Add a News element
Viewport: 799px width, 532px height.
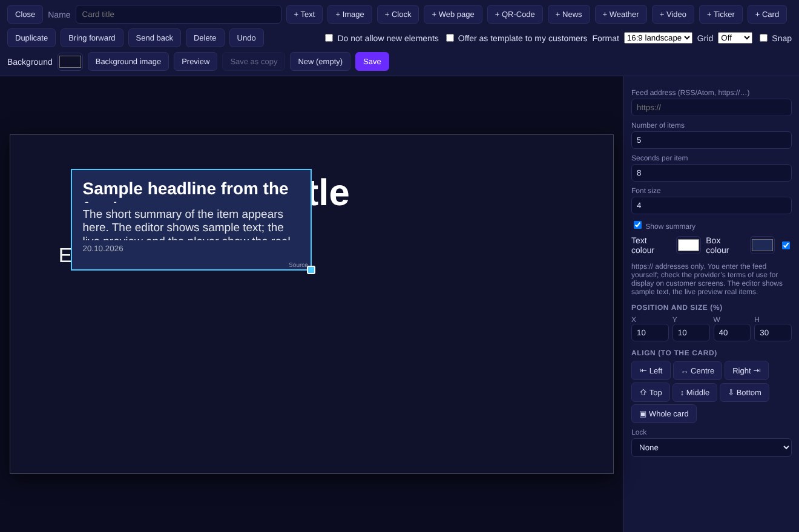point(569,15)
